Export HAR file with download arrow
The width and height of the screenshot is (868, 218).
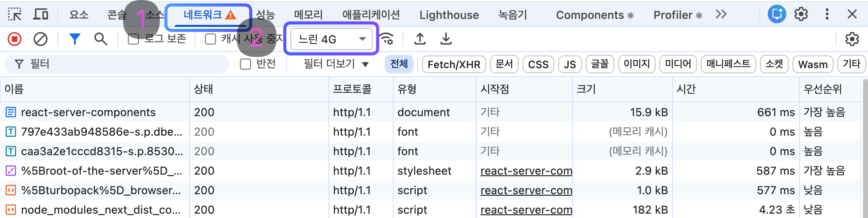click(446, 39)
